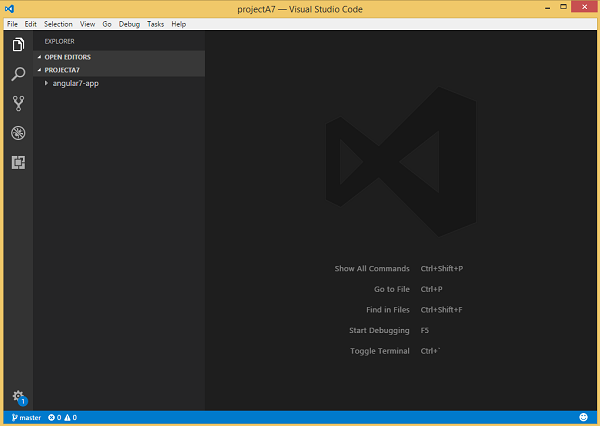Viewport: 600px width, 426px height.
Task: Open the Debug view icon
Action: coord(18,133)
